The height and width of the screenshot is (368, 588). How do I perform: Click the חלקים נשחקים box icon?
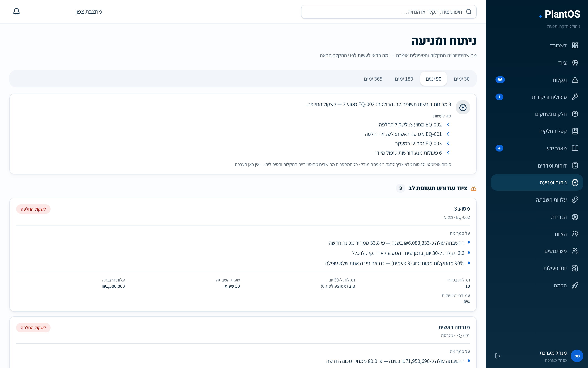(575, 114)
